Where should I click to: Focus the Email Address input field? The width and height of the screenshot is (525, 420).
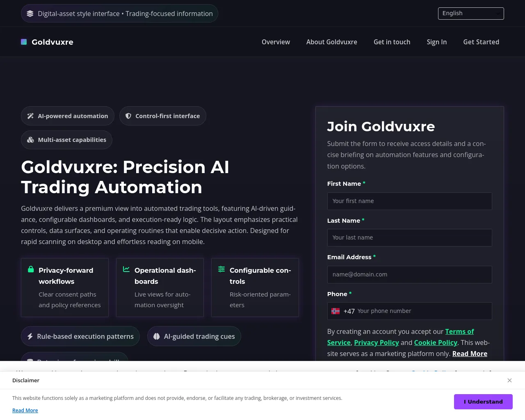pos(409,274)
